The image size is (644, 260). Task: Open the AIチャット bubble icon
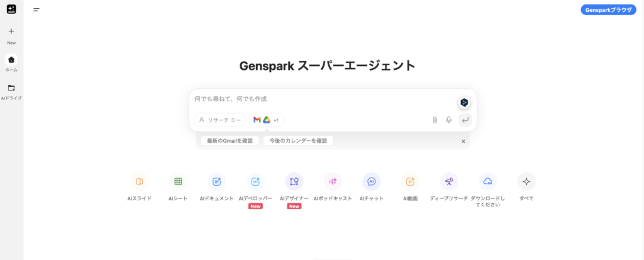click(x=372, y=181)
